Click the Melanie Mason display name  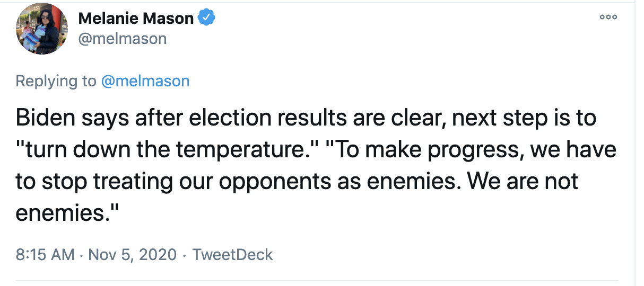coord(136,19)
